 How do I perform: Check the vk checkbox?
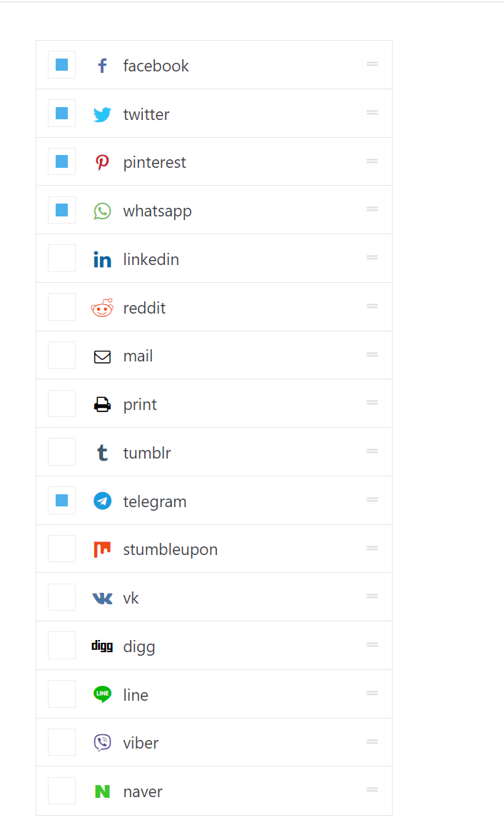click(x=61, y=597)
